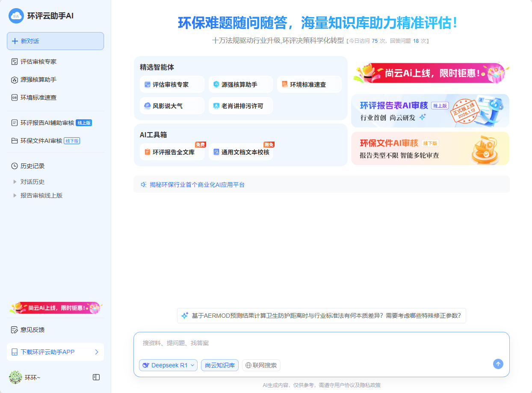The width and height of the screenshot is (532, 393).
Task: Open the Deepseek R1 model dropdown
Action: tap(168, 365)
